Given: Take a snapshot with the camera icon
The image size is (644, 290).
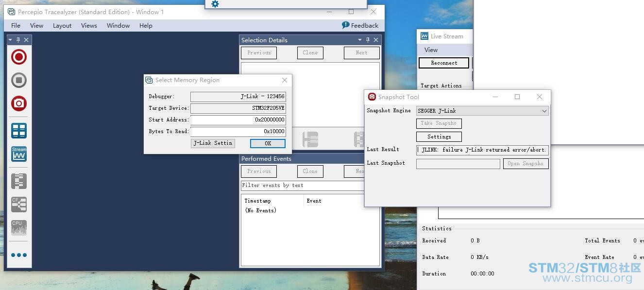Looking at the screenshot, I should [x=19, y=103].
